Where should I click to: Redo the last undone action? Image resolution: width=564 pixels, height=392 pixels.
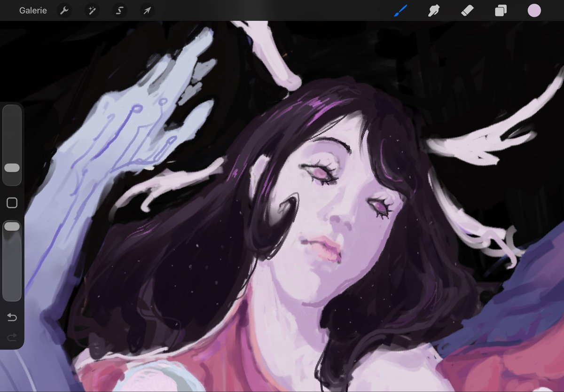pyautogui.click(x=12, y=337)
